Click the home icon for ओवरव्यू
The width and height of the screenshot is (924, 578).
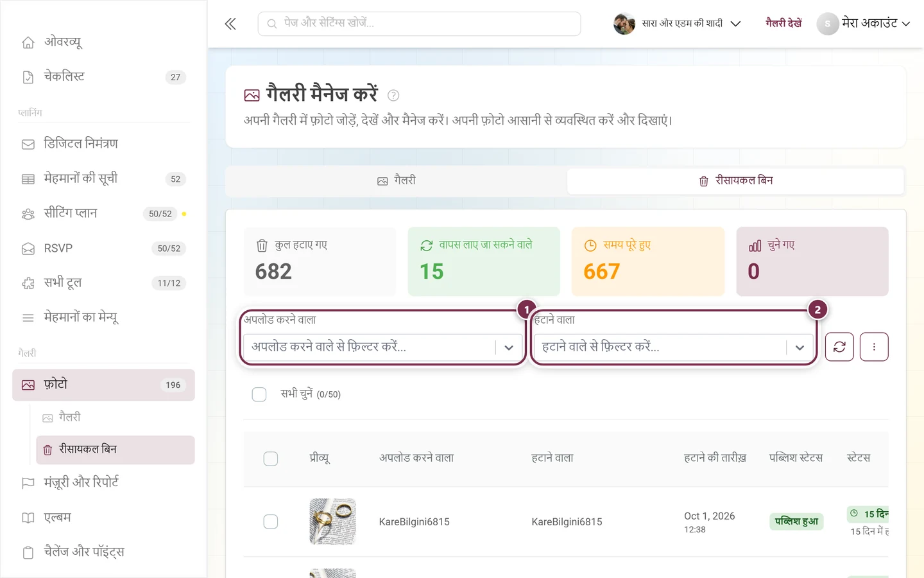tap(28, 42)
